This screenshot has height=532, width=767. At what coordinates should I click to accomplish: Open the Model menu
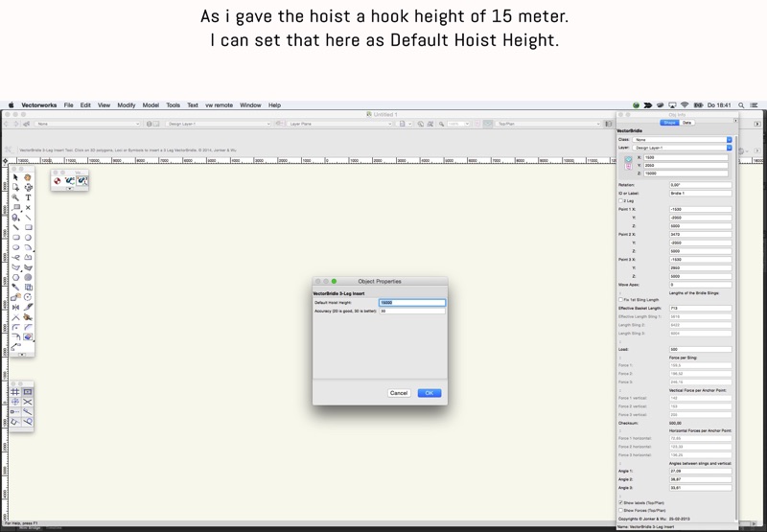151,105
